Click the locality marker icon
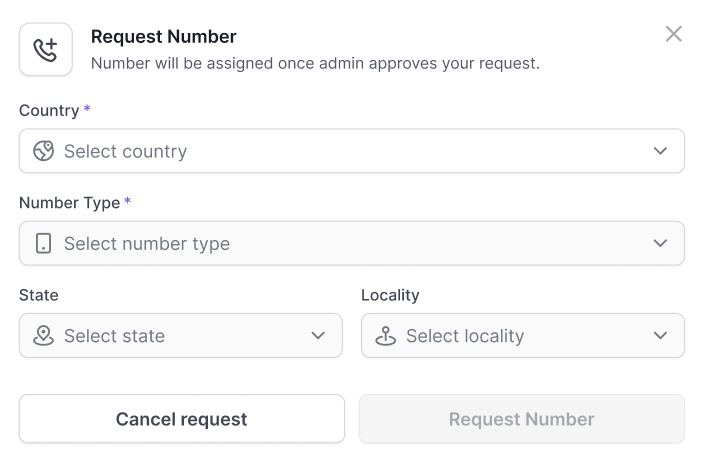This screenshot has width=702, height=462. [385, 335]
